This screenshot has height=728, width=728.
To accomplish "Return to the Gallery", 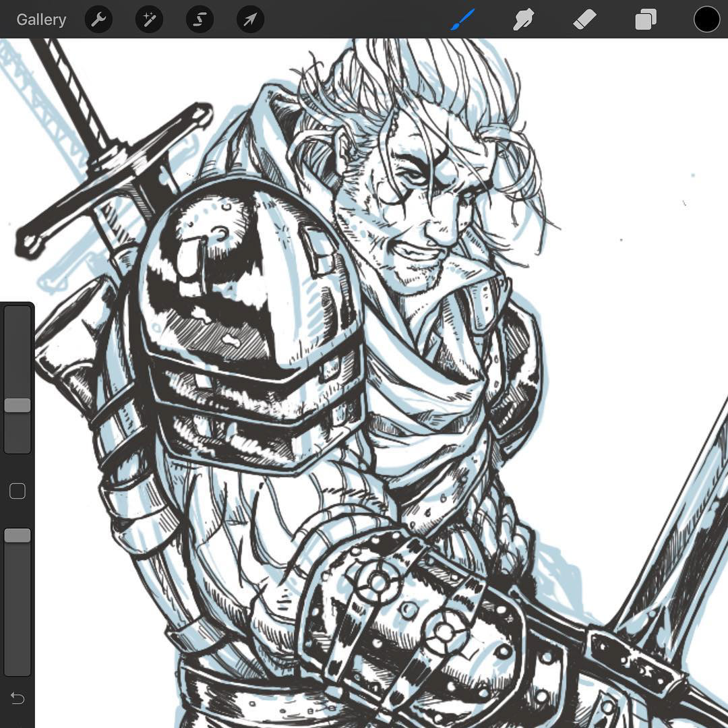I will coord(41,20).
